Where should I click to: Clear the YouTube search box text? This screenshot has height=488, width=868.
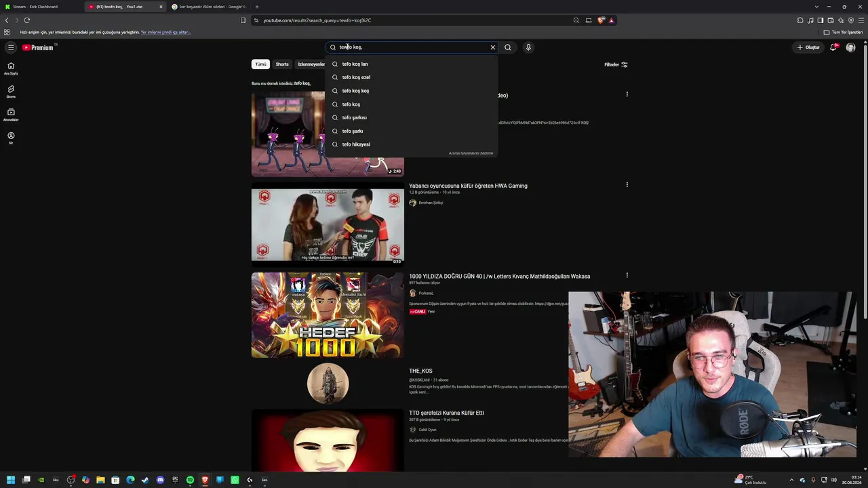pyautogui.click(x=493, y=47)
